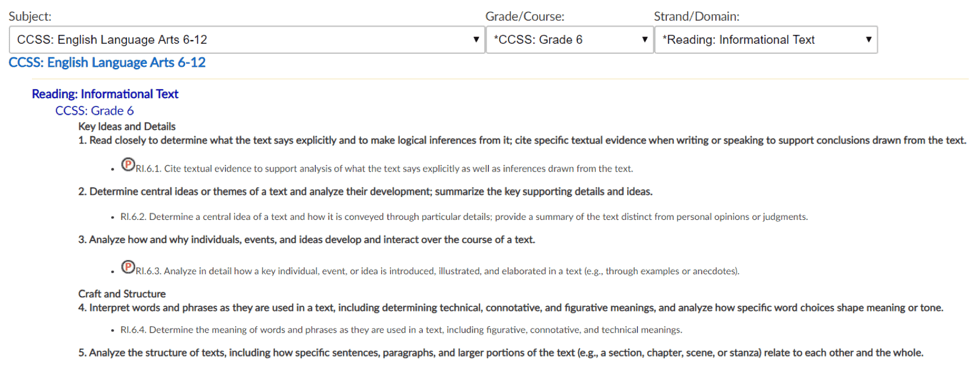Click anchor standard 1 Read closely text
Viewport: 980px width, 373px height.
pos(523,141)
